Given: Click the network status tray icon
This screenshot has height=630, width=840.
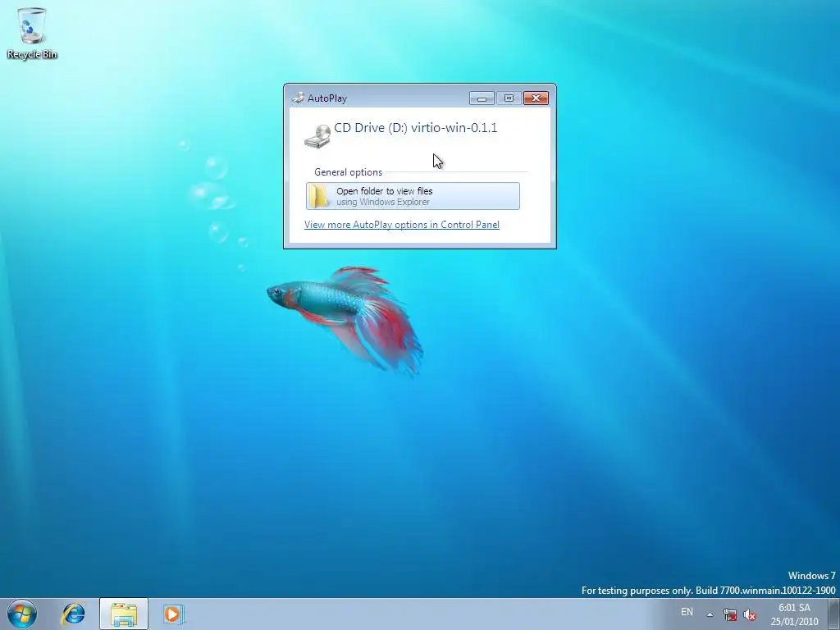Looking at the screenshot, I should tap(729, 614).
